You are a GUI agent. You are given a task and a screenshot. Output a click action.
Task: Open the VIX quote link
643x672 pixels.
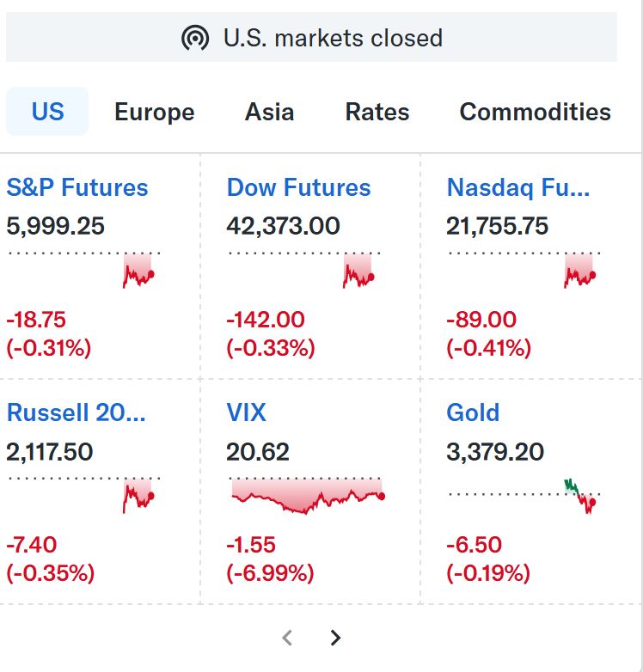coord(246,412)
